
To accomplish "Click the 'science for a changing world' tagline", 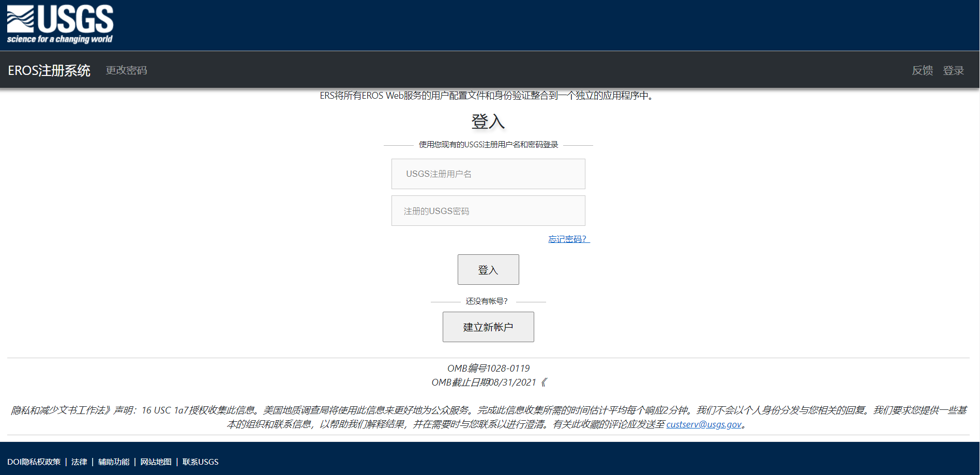I will 60,39.
